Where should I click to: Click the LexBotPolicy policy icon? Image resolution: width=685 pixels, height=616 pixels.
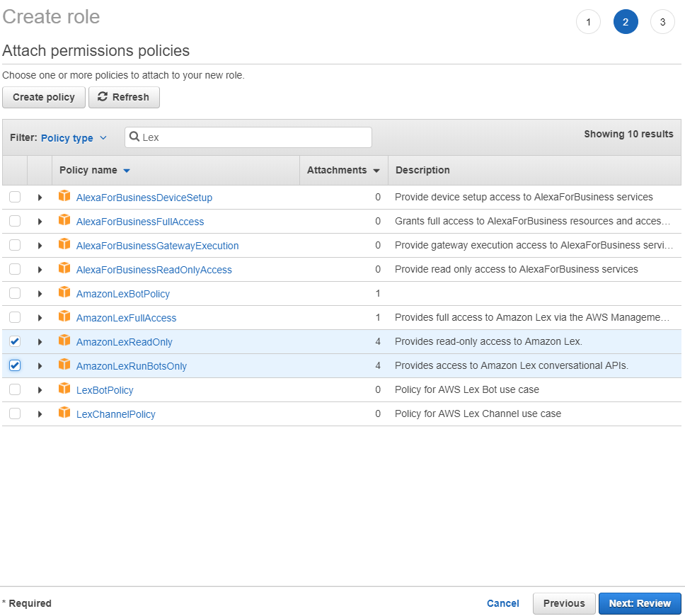[x=64, y=389]
